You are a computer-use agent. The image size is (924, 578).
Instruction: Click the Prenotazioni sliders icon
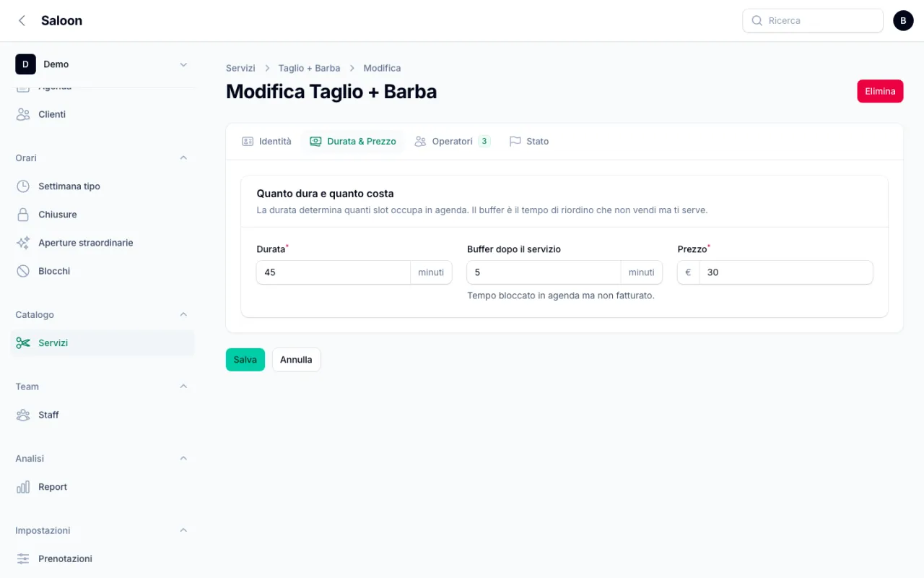[x=23, y=558]
